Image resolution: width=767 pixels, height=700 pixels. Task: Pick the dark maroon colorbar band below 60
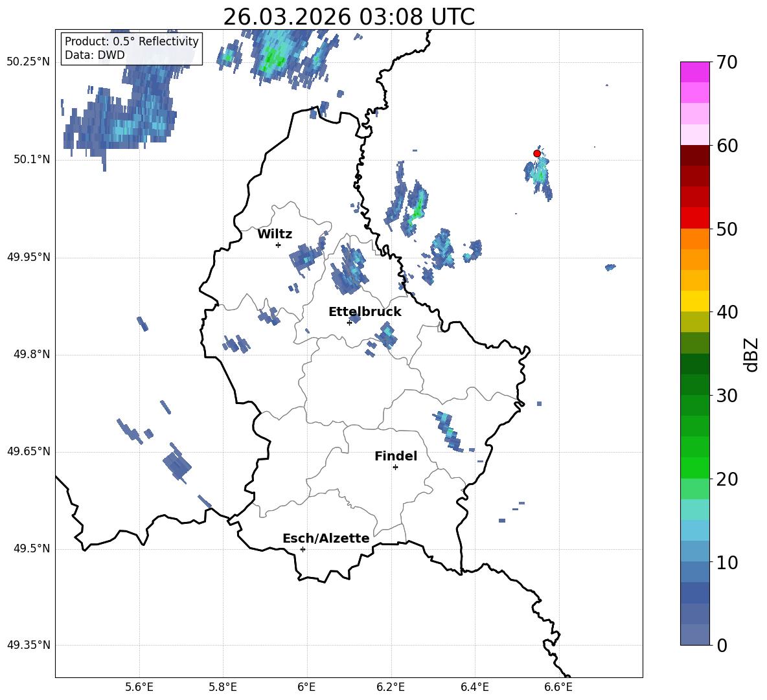click(x=694, y=155)
